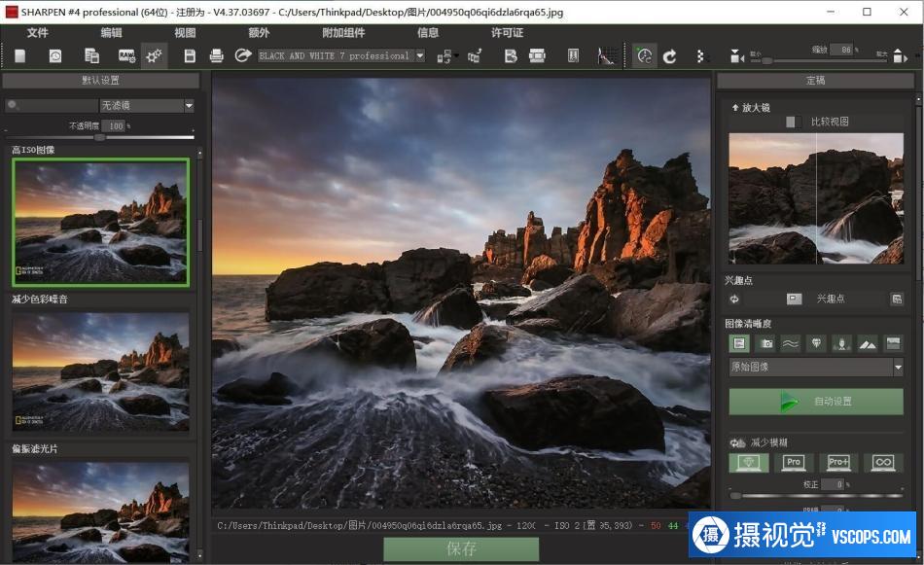Screen dimensions: 924x565
Task: Select the 高ISO图像 preset thumbnail
Action: pos(101,222)
